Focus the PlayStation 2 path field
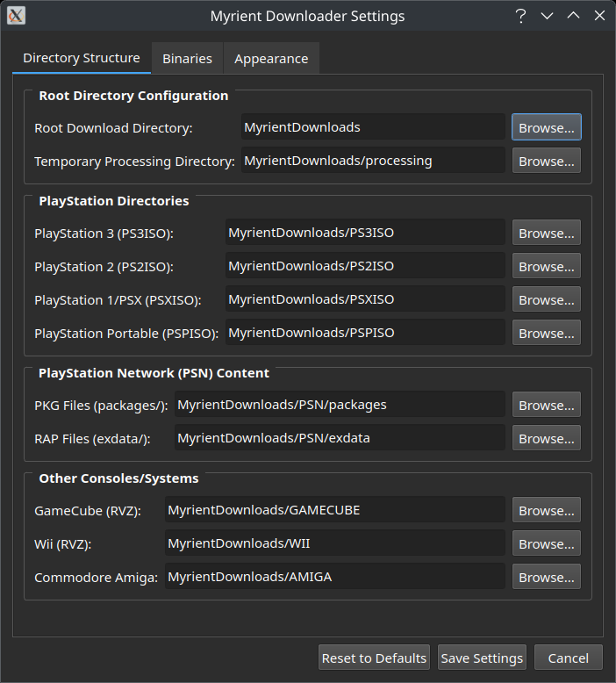This screenshot has height=683, width=616. [364, 266]
